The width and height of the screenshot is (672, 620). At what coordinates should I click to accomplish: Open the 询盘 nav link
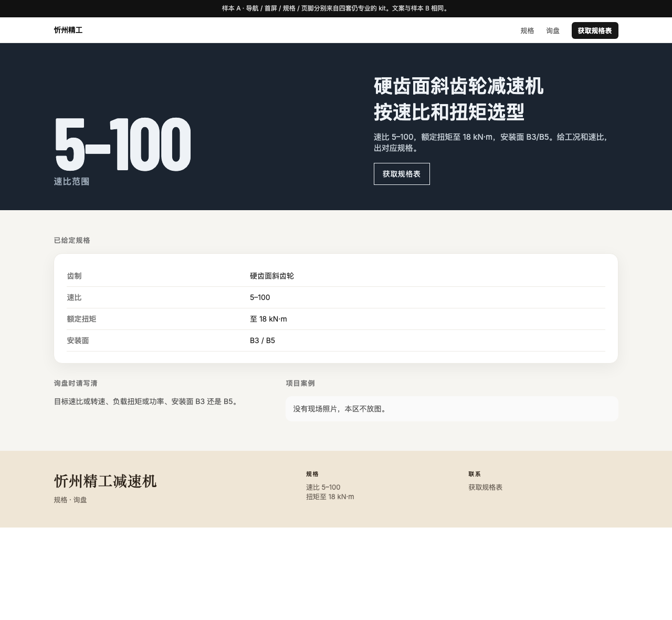tap(553, 30)
